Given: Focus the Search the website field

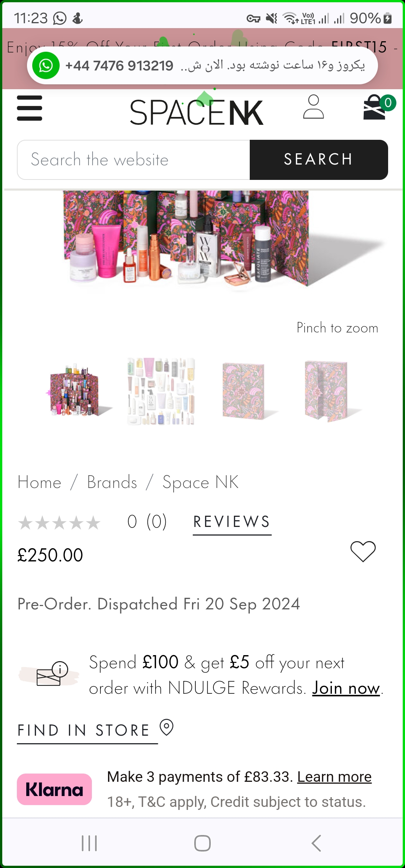Looking at the screenshot, I should (133, 160).
